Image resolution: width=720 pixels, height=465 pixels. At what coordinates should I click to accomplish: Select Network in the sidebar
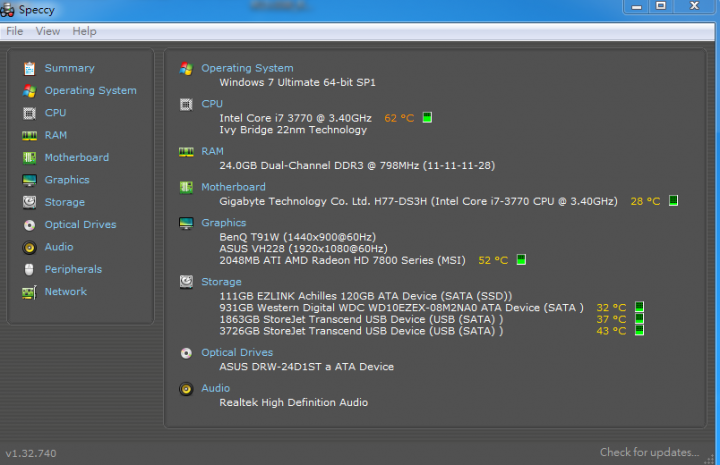(66, 292)
